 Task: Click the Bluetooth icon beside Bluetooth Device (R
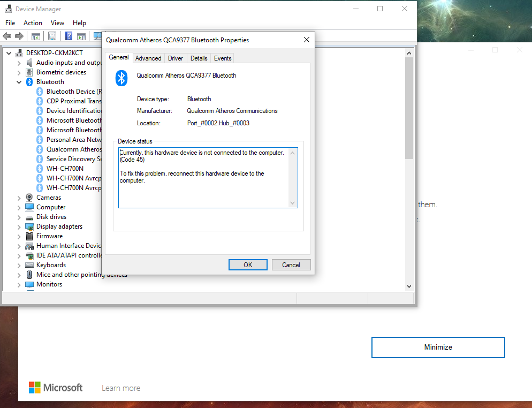(40, 92)
